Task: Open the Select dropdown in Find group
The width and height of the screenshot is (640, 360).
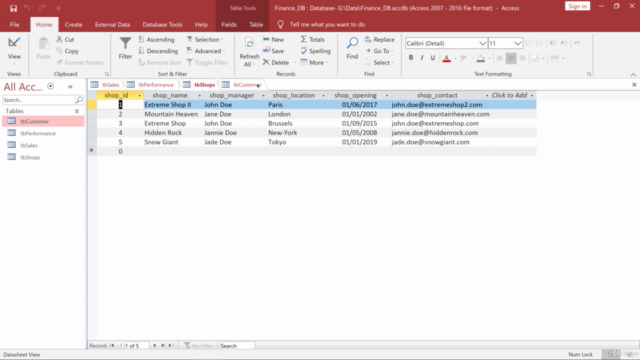Action: tap(380, 62)
